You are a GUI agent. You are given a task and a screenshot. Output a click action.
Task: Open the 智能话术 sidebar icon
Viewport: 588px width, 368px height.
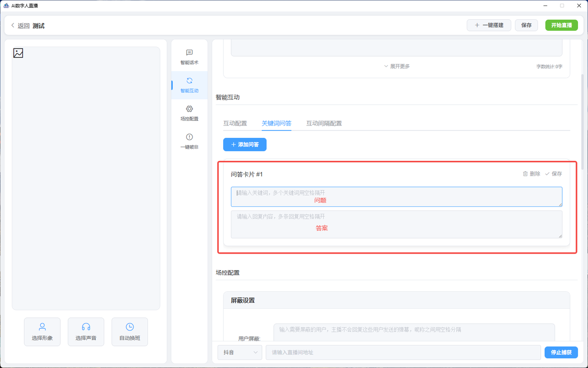coord(189,53)
